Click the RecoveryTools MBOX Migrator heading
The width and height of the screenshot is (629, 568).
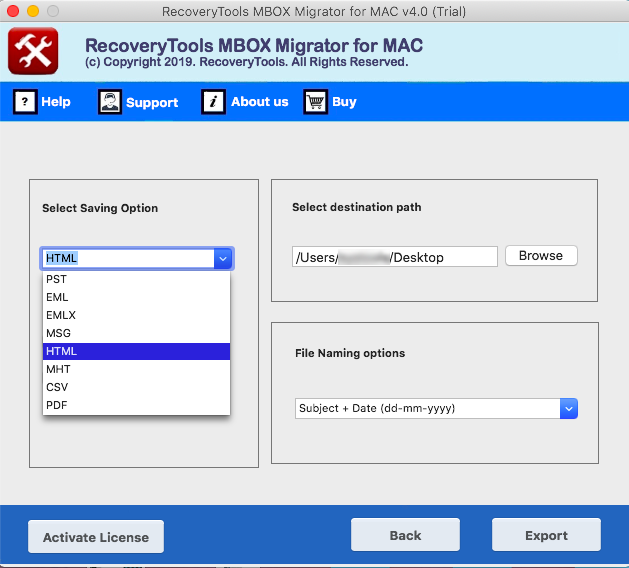(254, 45)
